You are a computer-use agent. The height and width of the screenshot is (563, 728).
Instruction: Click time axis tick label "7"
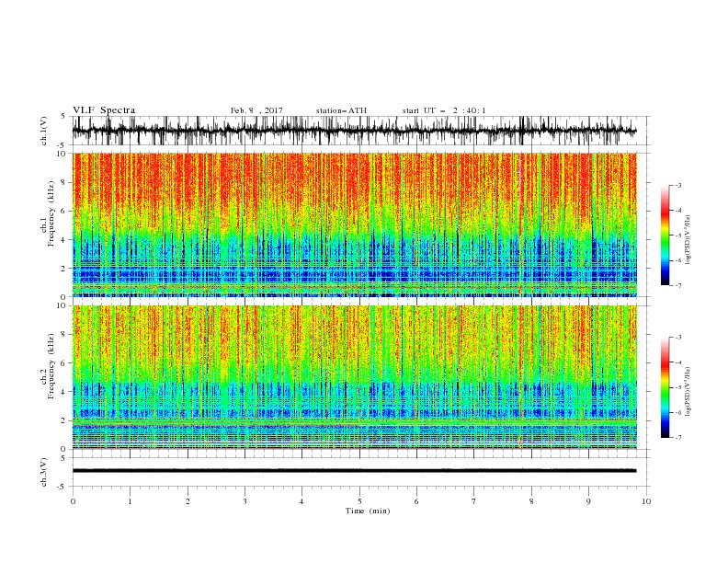point(474,501)
